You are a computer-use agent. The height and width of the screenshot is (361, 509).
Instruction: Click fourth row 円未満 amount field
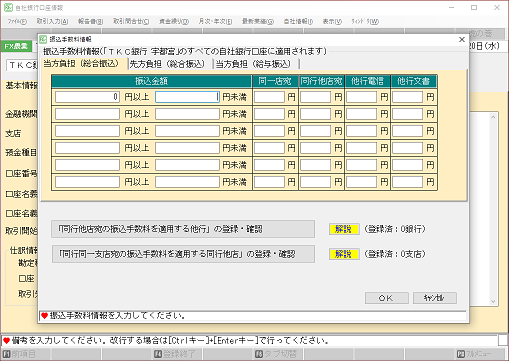(x=187, y=148)
